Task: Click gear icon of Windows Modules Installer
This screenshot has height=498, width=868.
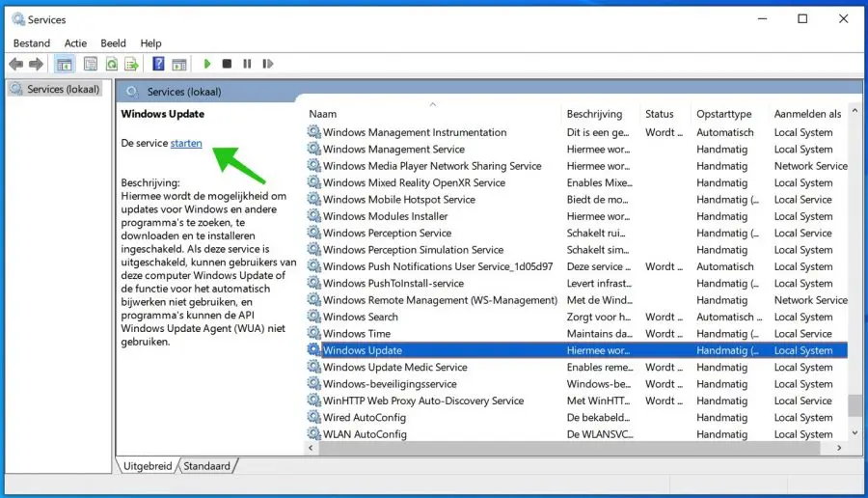Action: coord(313,215)
